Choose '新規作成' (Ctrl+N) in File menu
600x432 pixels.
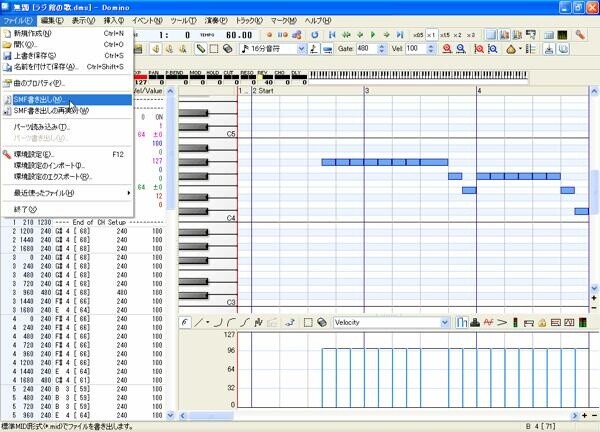(x=67, y=33)
